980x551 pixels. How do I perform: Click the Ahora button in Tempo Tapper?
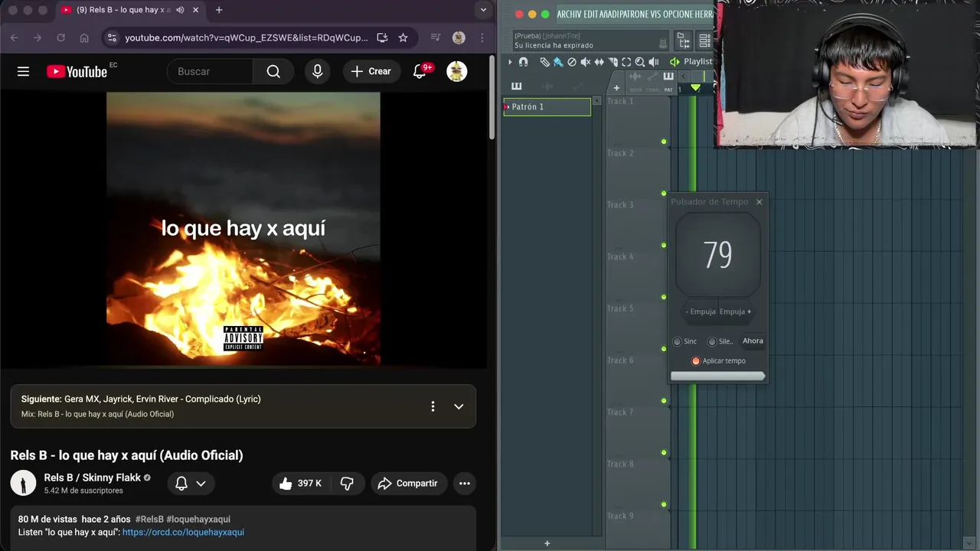(753, 341)
